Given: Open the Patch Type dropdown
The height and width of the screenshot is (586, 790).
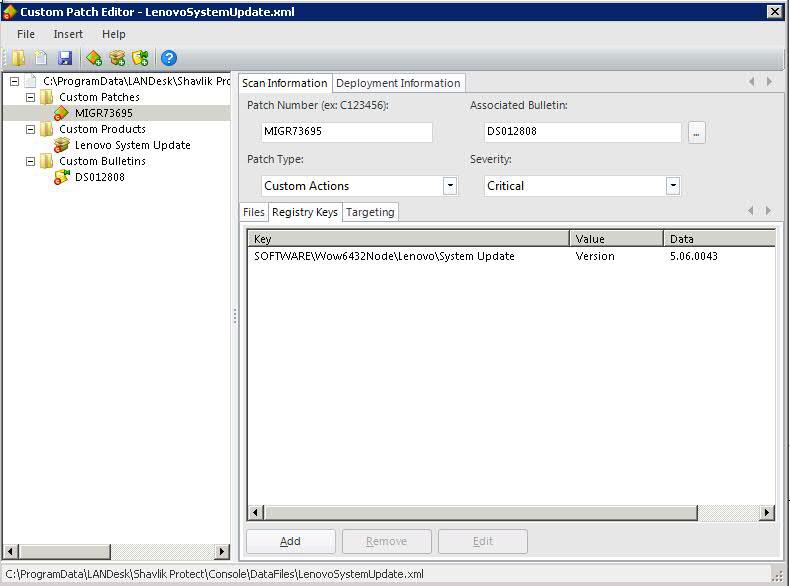Looking at the screenshot, I should (x=450, y=185).
